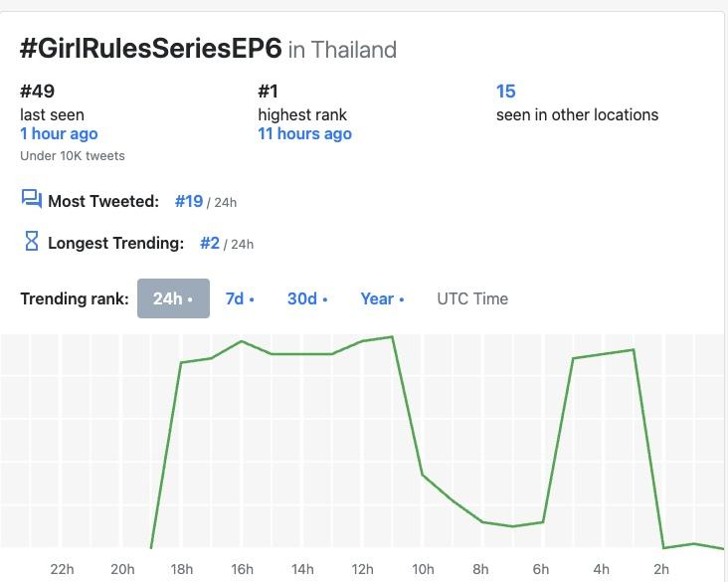Show the 30d trending rank range

click(307, 298)
